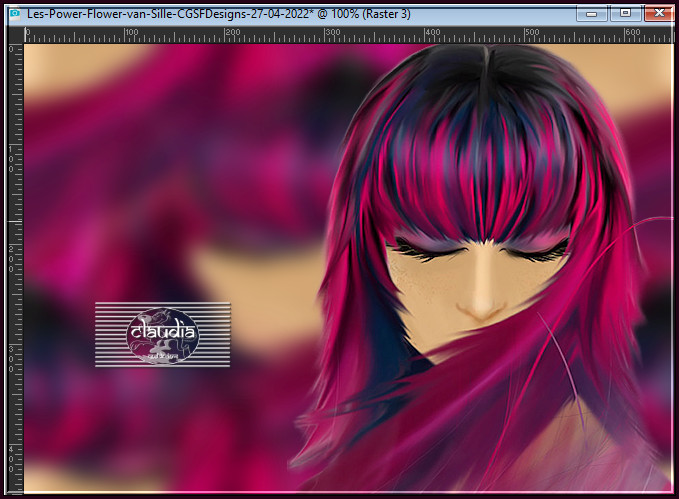This screenshot has height=499, width=679.
Task: Click the document icon in the title bar
Action: point(15,13)
